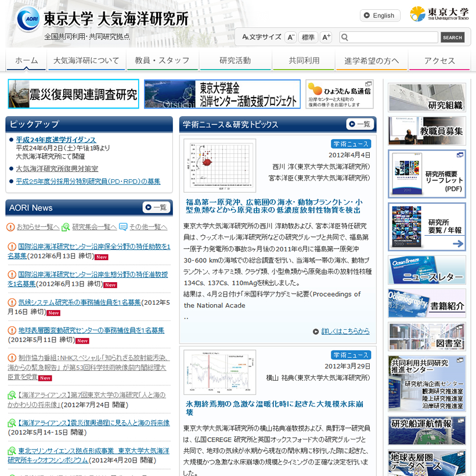Open the 図書室 sidebar banner

click(x=427, y=337)
